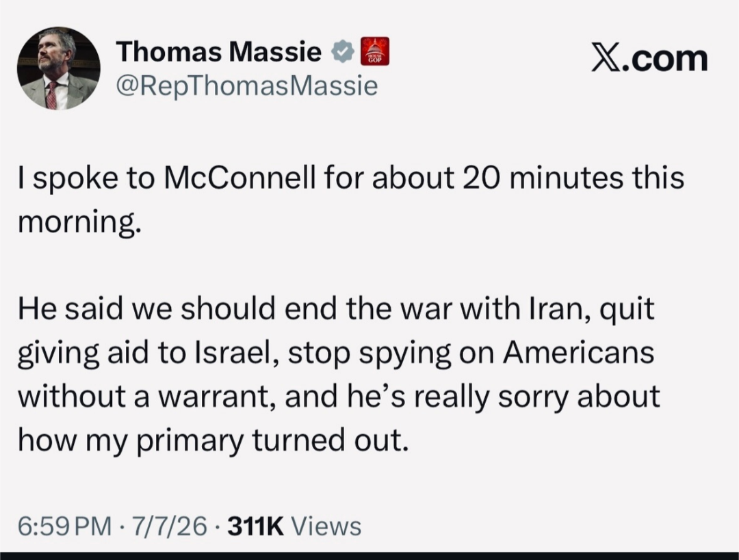Click the word "primary" in the last line
Image resolution: width=739 pixels, height=560 pixels.
tap(190, 441)
